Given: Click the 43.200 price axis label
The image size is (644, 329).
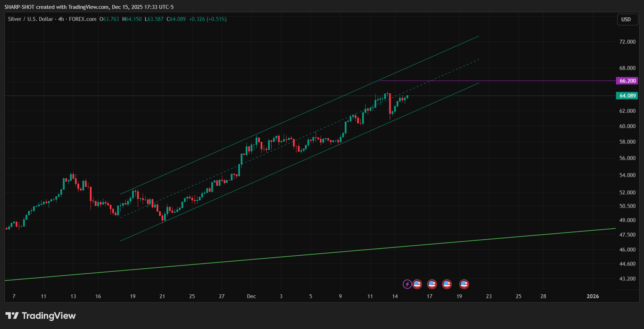Looking at the screenshot, I should point(627,279).
